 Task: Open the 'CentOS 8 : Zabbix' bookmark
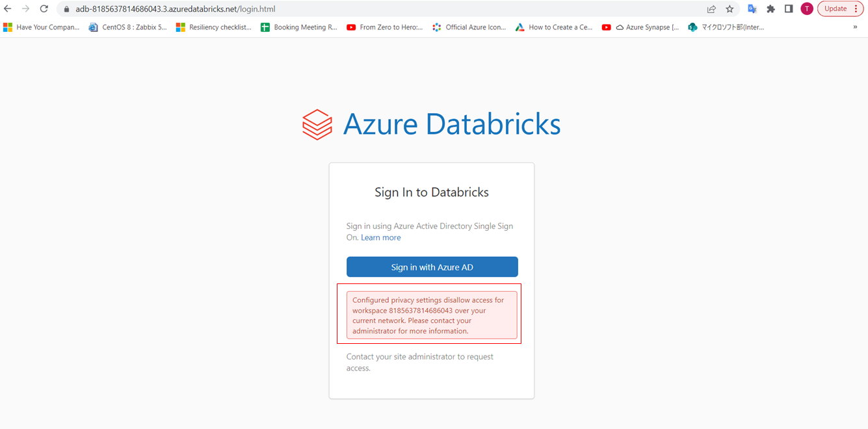click(x=128, y=27)
